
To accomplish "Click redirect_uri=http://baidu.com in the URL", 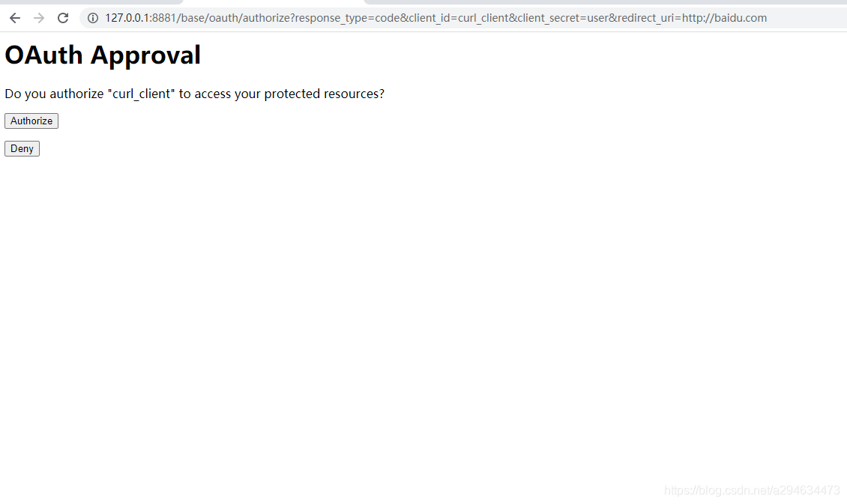I will point(693,18).
